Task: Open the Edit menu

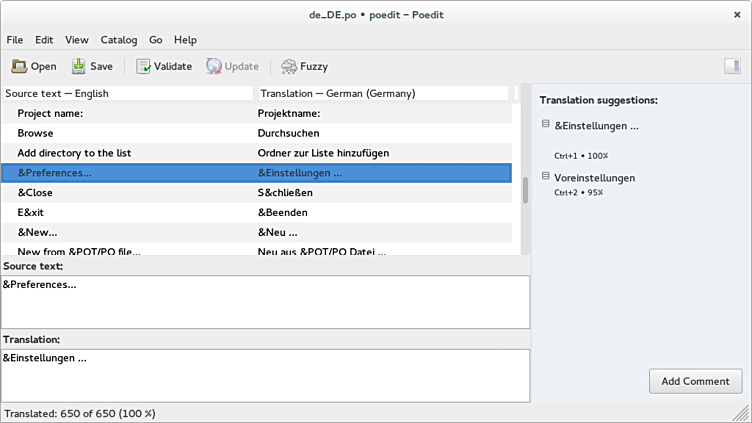Action: 44,40
